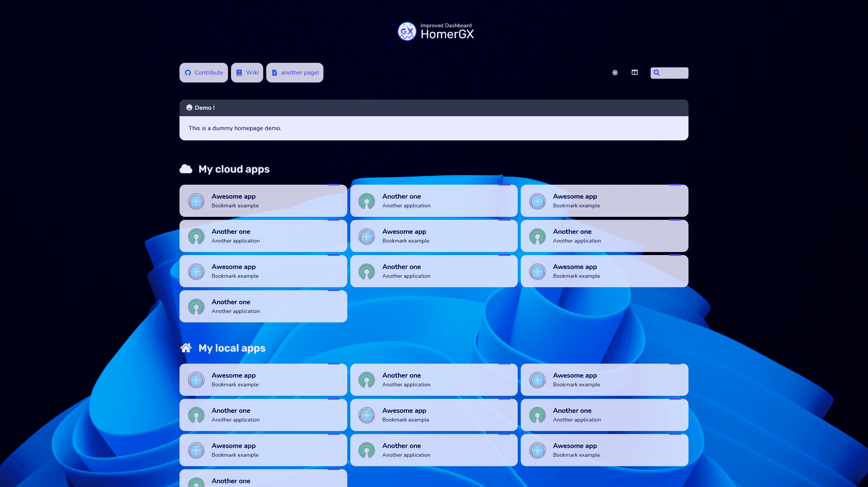
Task: Open the last single Another one card in cloud apps
Action: pyautogui.click(x=263, y=307)
